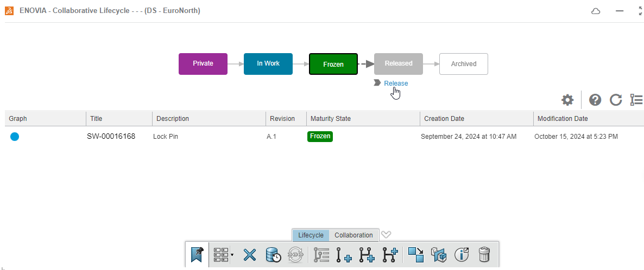Click the Release link

[396, 83]
